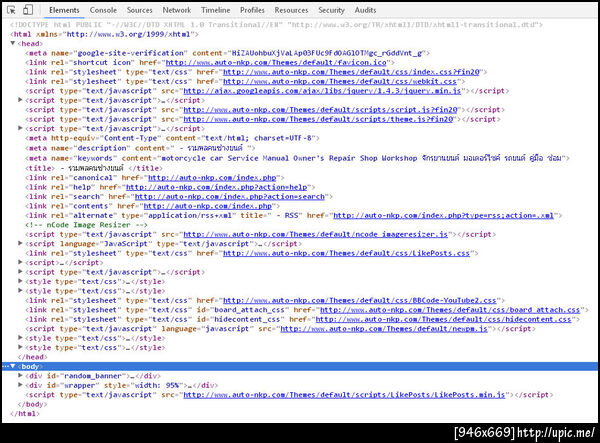The image size is (600, 443).
Task: Select the html xmlns opening tag
Action: [x=104, y=34]
